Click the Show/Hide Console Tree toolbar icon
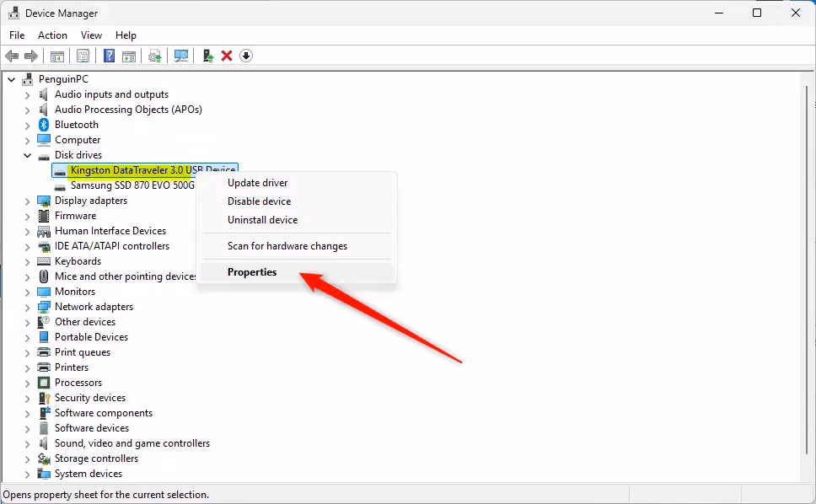Screen dimensions: 816x504 [x=56, y=56]
